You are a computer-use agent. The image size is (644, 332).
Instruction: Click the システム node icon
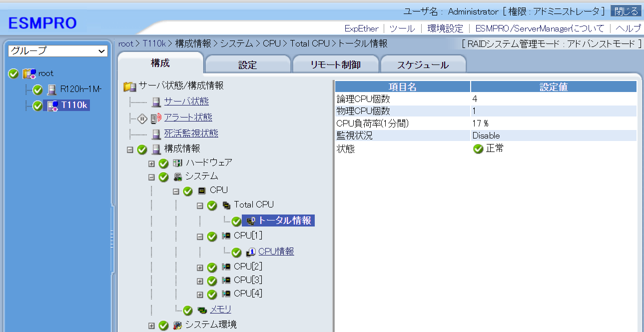pyautogui.click(x=177, y=176)
